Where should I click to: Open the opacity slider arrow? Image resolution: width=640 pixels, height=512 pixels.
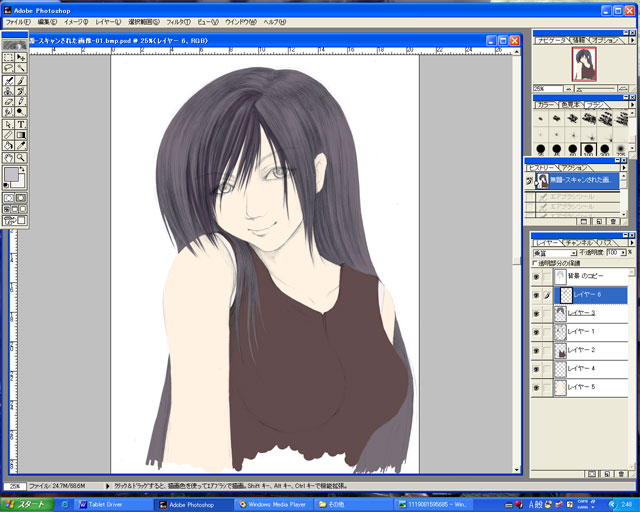click(x=623, y=253)
